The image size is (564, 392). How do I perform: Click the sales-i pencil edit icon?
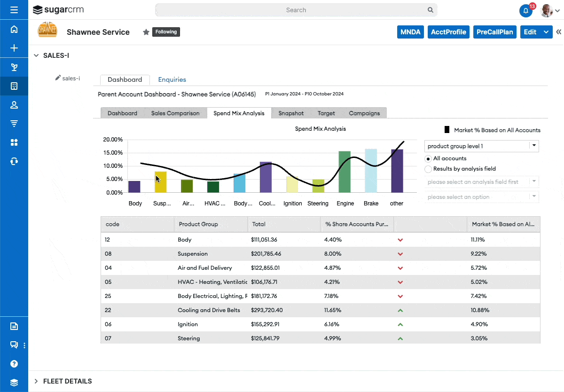(x=58, y=78)
